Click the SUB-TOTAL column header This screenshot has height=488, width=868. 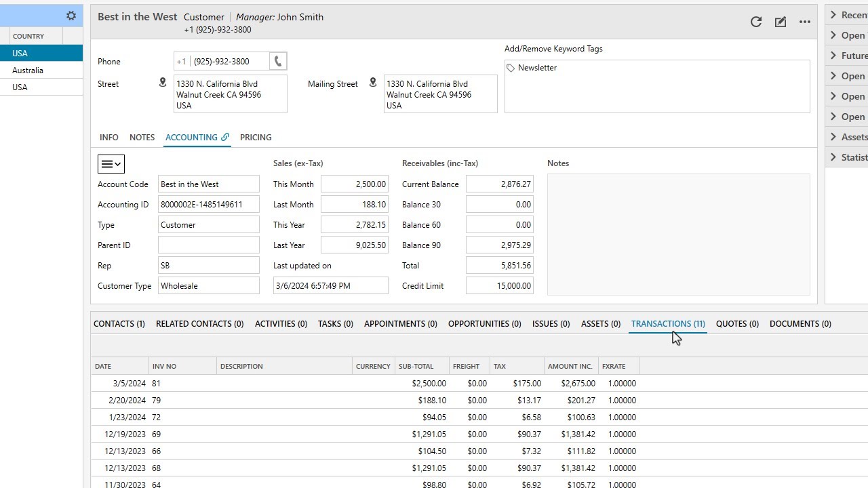422,367
